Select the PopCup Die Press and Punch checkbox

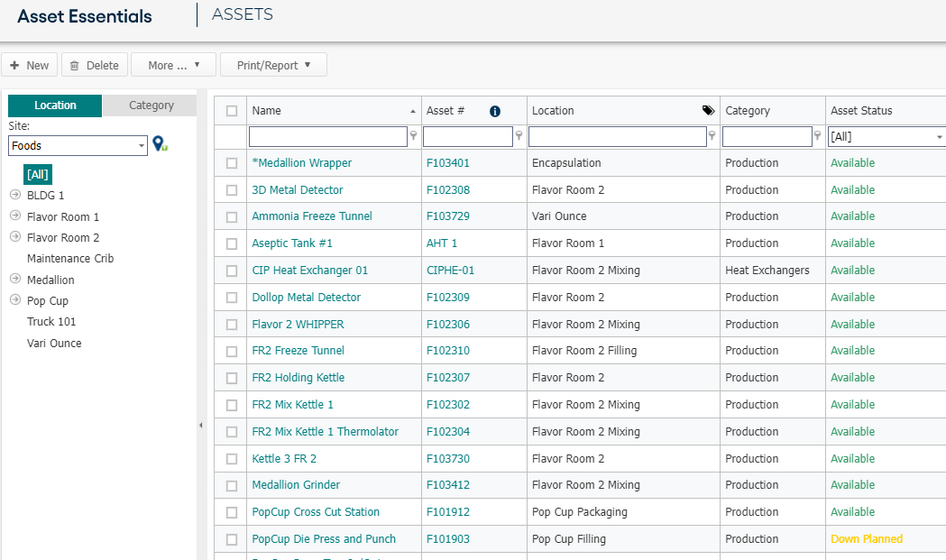coord(232,539)
